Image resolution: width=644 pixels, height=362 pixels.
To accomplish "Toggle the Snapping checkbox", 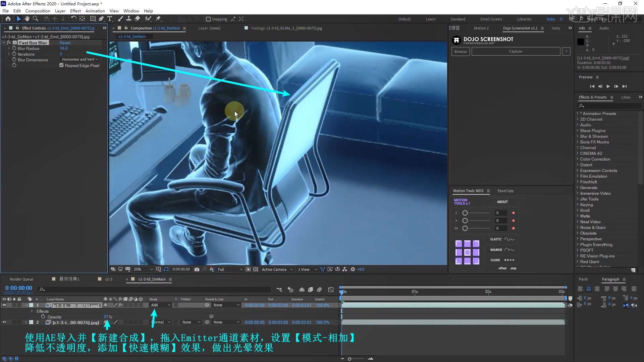I will click(x=208, y=19).
